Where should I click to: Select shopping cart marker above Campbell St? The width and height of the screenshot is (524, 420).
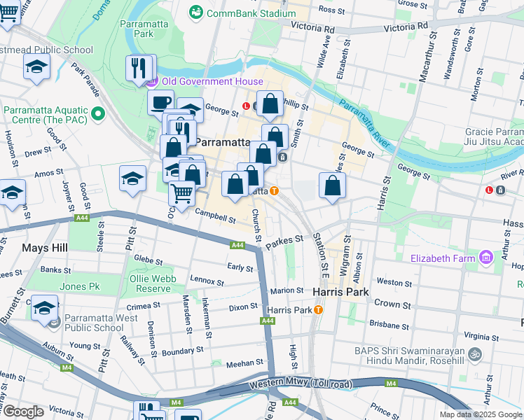[x=182, y=193]
